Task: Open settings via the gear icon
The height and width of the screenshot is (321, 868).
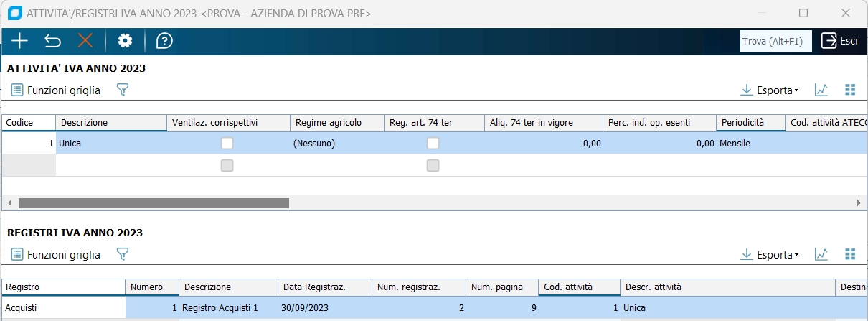Action: click(x=126, y=41)
